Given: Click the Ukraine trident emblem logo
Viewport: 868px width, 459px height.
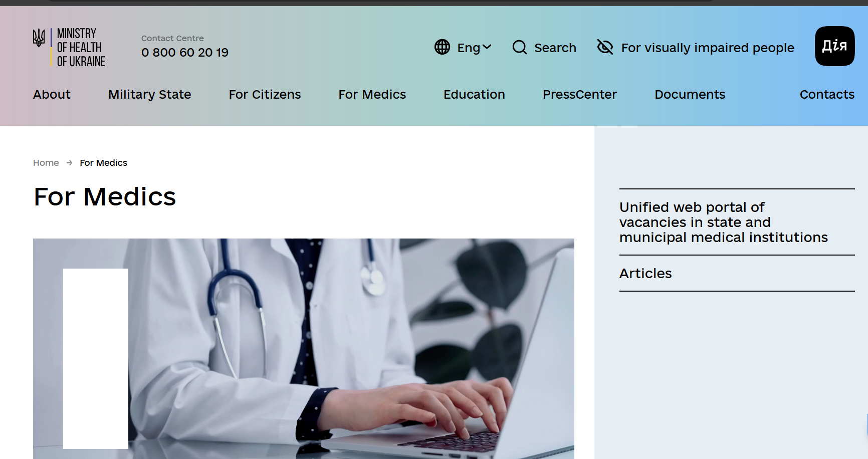Looking at the screenshot, I should (39, 38).
